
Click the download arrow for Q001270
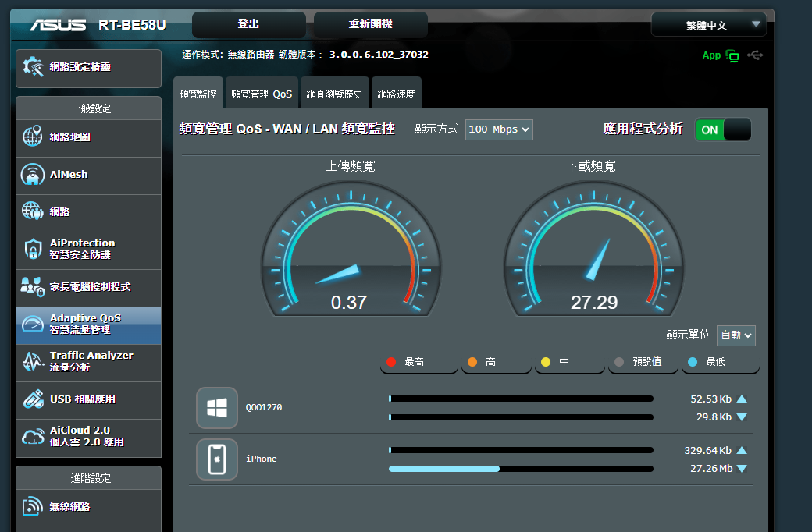pyautogui.click(x=742, y=417)
